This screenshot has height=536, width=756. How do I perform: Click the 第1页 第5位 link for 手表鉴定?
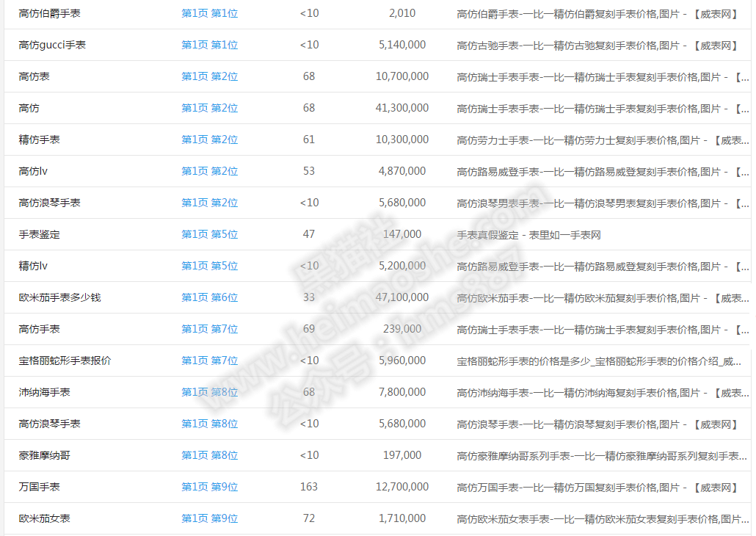pyautogui.click(x=210, y=234)
